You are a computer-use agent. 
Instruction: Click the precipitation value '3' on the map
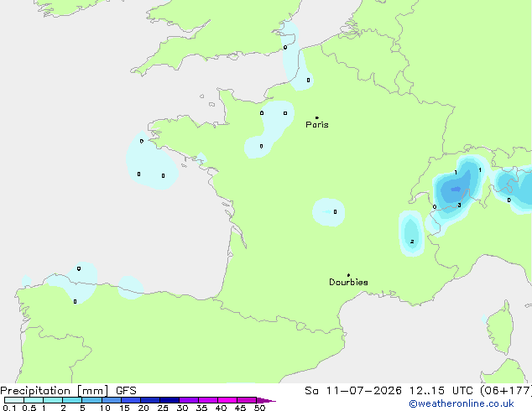click(x=459, y=205)
